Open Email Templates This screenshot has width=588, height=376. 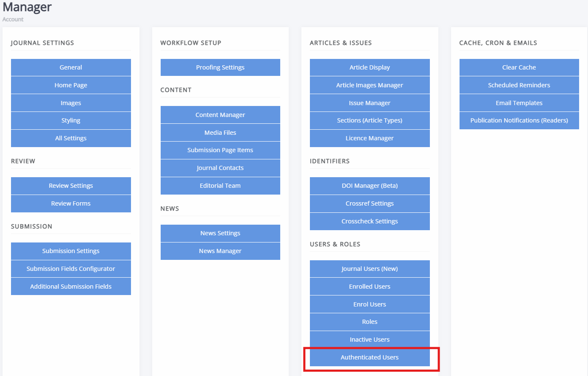coord(519,103)
